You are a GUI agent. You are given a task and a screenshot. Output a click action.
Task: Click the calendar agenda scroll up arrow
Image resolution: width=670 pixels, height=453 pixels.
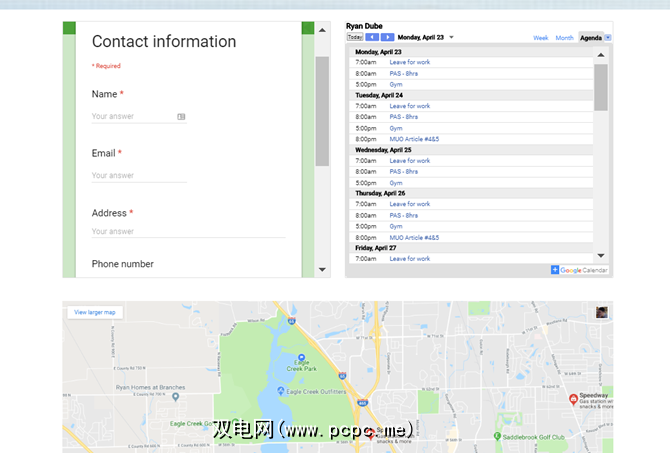click(601, 55)
